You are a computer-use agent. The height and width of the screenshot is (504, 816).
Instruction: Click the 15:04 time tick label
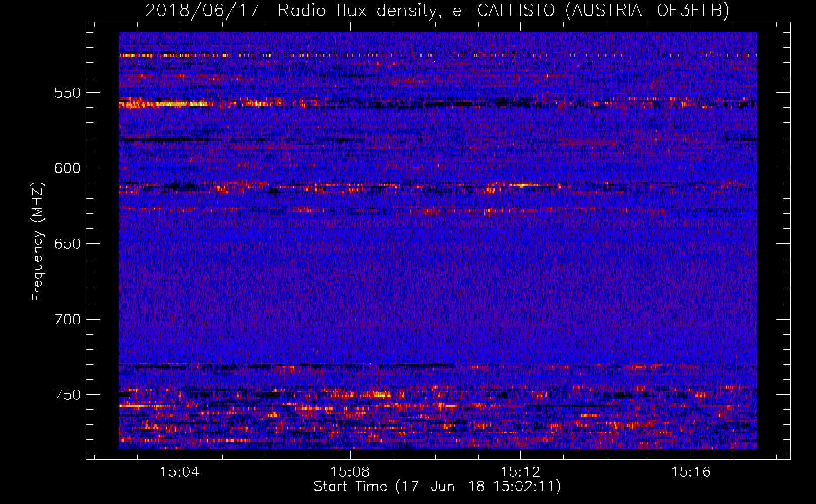(x=180, y=472)
